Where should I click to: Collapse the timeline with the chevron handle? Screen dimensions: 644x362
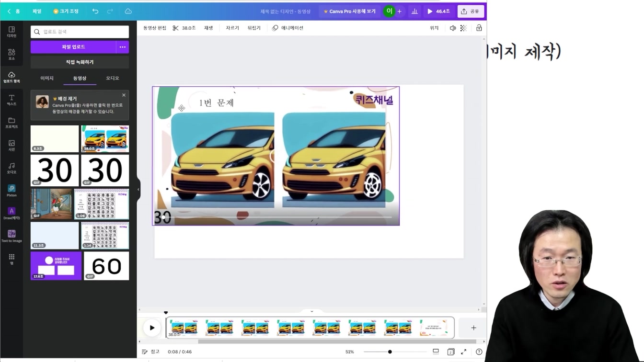point(311,311)
